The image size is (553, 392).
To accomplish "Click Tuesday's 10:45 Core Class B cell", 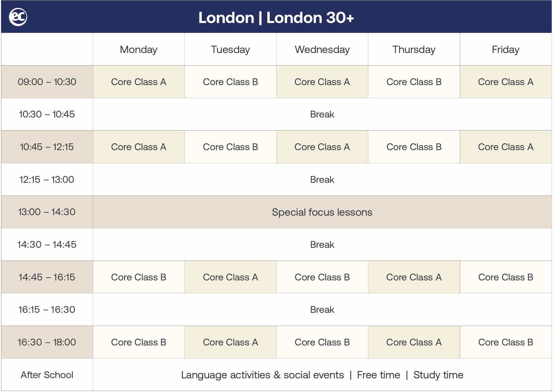I will point(230,147).
